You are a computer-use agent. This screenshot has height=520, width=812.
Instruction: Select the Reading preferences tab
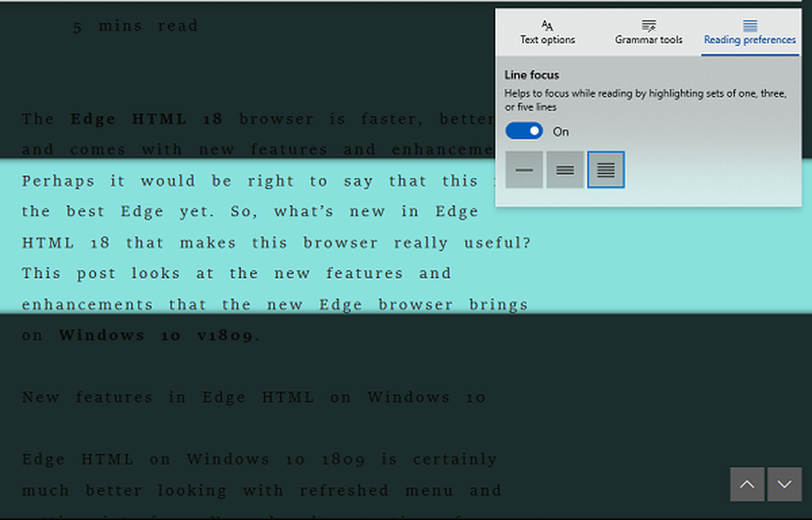749,32
